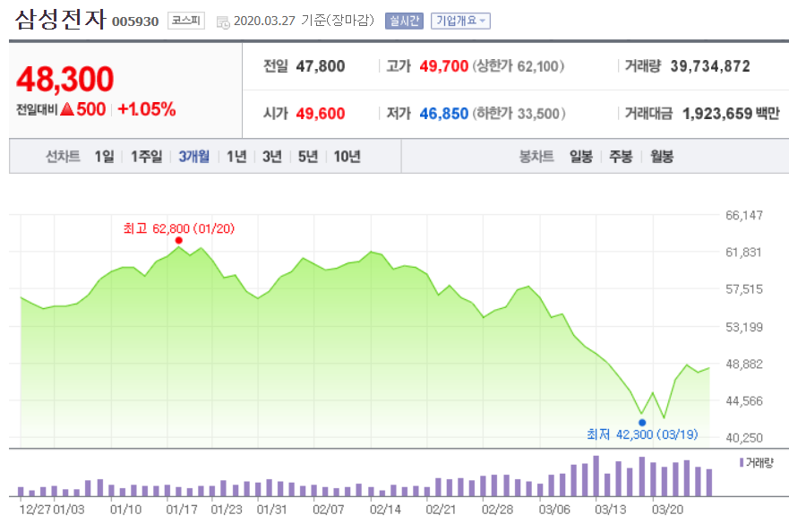Click the purple 거래량 legend marker

coord(742,462)
